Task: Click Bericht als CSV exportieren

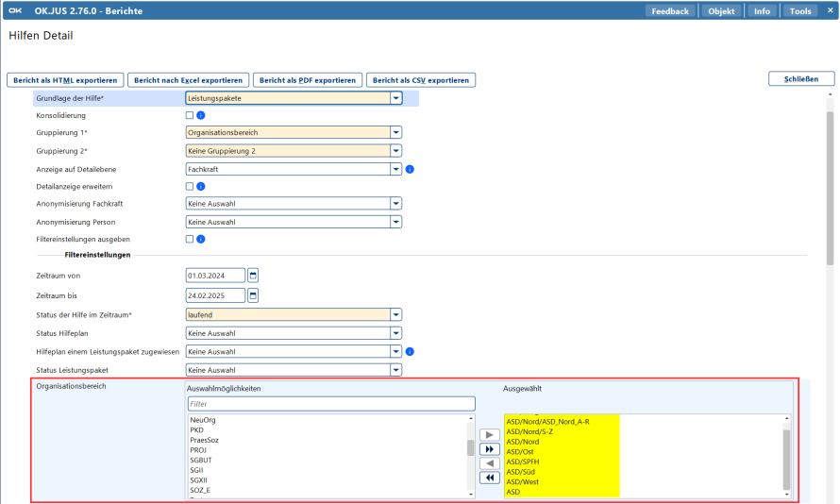Action: [x=421, y=80]
